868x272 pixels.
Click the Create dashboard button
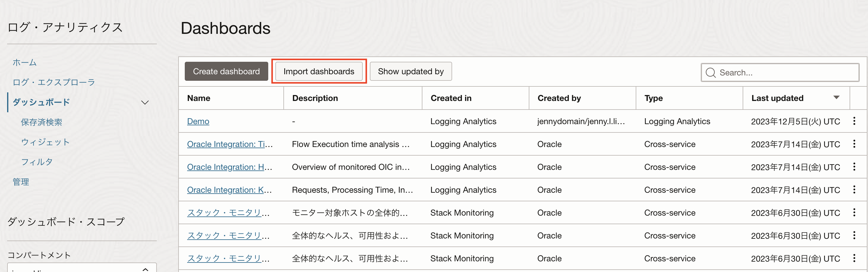click(226, 71)
